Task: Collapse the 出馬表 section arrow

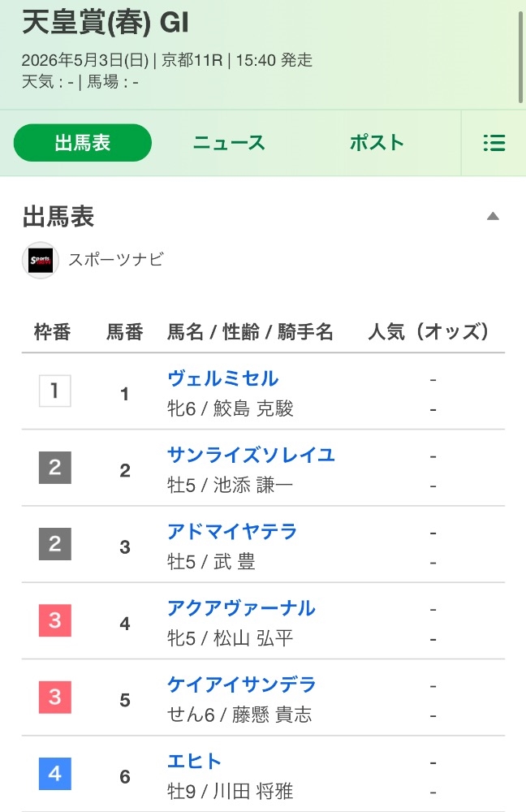Action: (493, 217)
